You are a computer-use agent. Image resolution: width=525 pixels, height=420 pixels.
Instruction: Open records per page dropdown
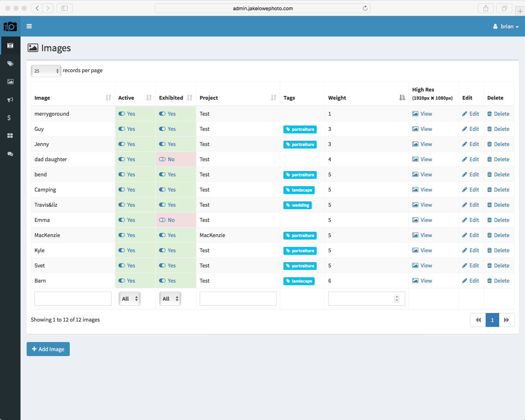tap(46, 71)
